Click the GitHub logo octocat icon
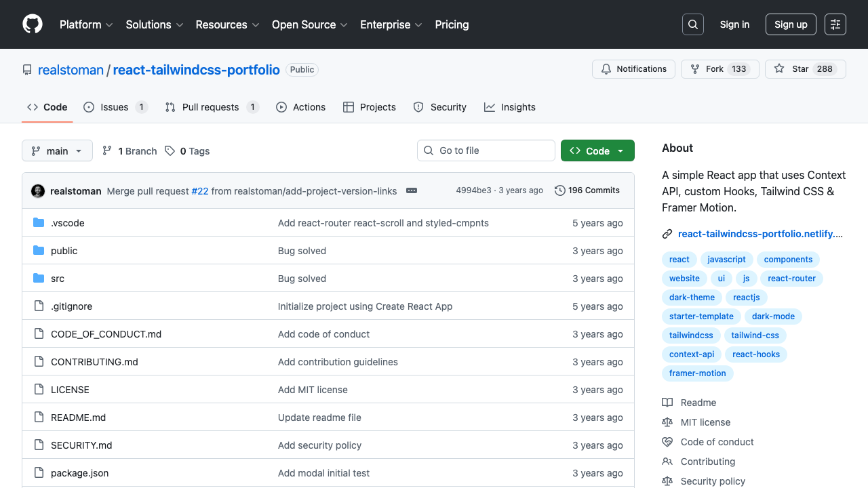The image size is (868, 488). click(32, 24)
